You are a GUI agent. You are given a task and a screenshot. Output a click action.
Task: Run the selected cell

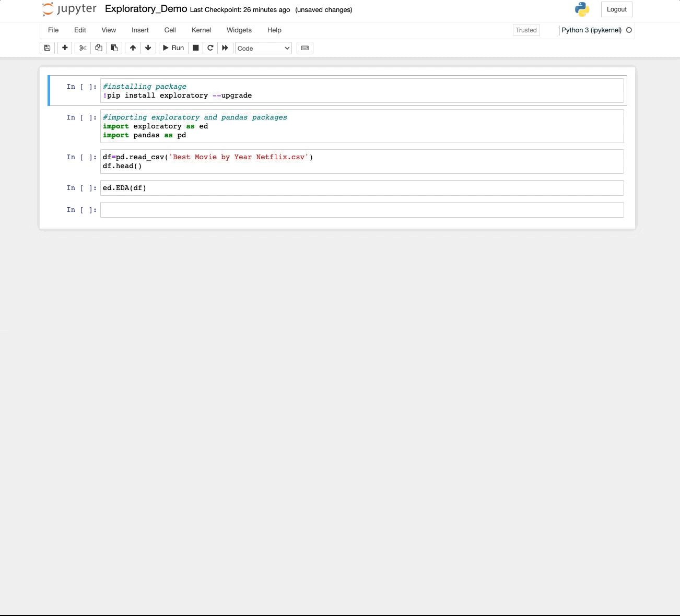pyautogui.click(x=173, y=48)
